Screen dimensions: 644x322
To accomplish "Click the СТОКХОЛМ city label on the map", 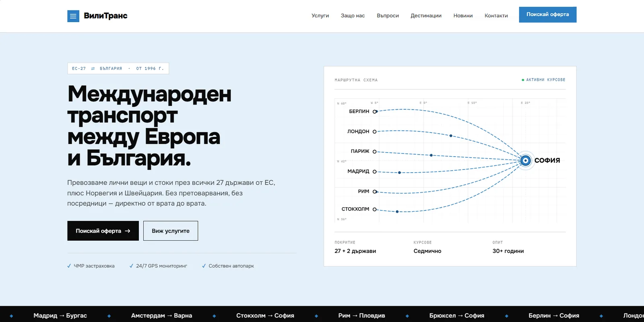I will click(355, 209).
